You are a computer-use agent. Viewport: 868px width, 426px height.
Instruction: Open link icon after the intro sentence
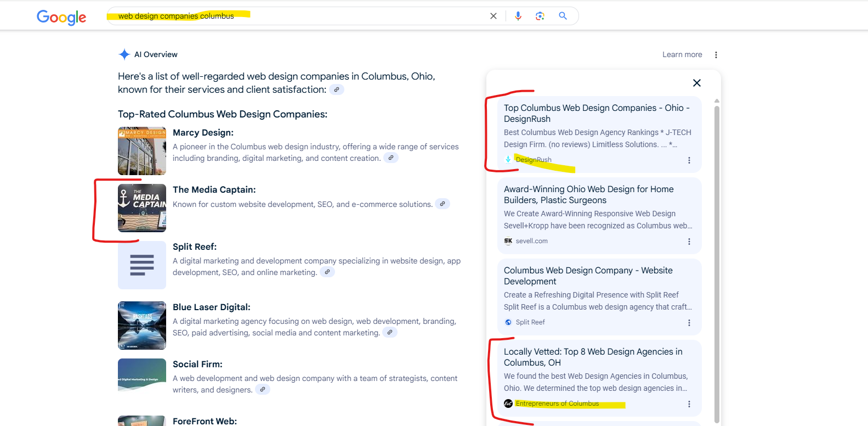[337, 89]
